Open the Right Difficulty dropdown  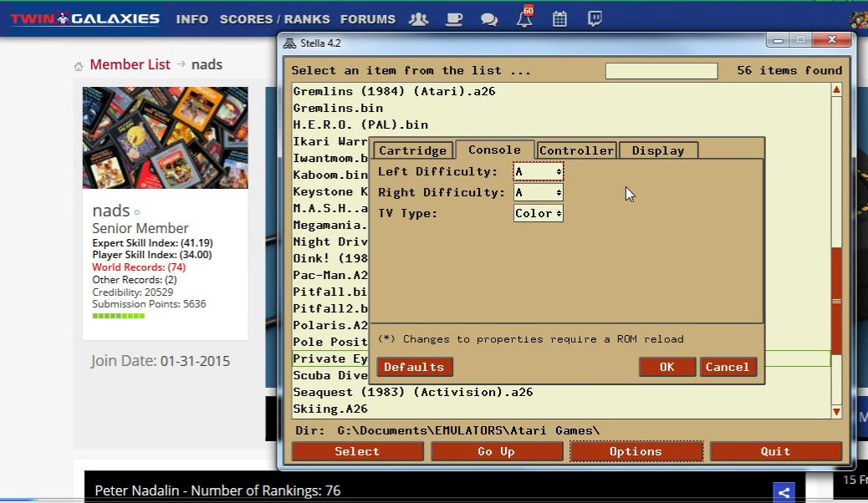(x=538, y=192)
